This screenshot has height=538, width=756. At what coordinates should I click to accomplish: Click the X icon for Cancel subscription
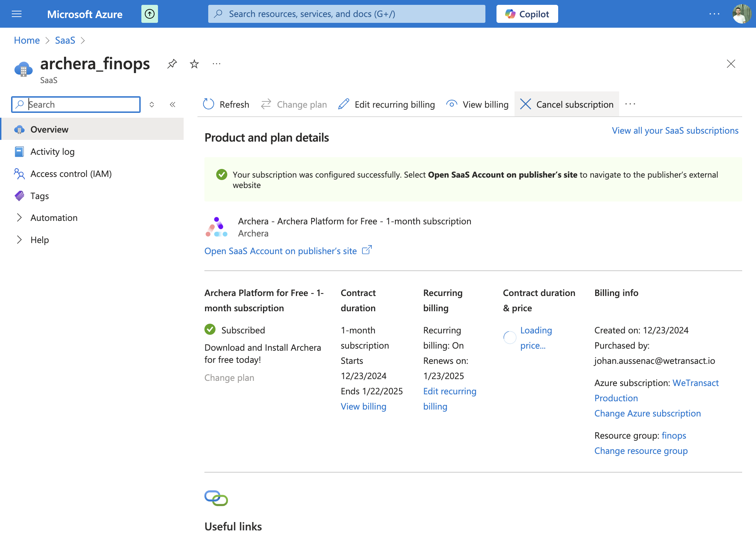(x=526, y=104)
